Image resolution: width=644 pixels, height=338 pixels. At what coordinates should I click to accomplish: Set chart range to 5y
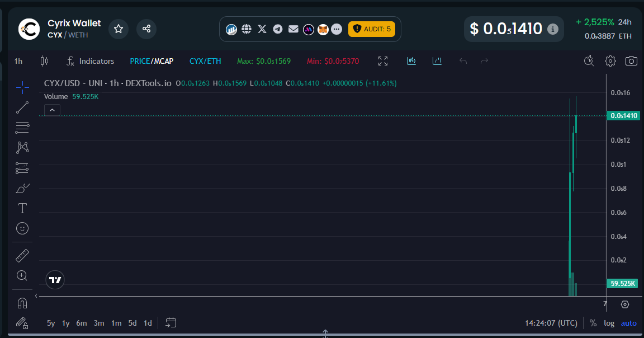point(51,323)
